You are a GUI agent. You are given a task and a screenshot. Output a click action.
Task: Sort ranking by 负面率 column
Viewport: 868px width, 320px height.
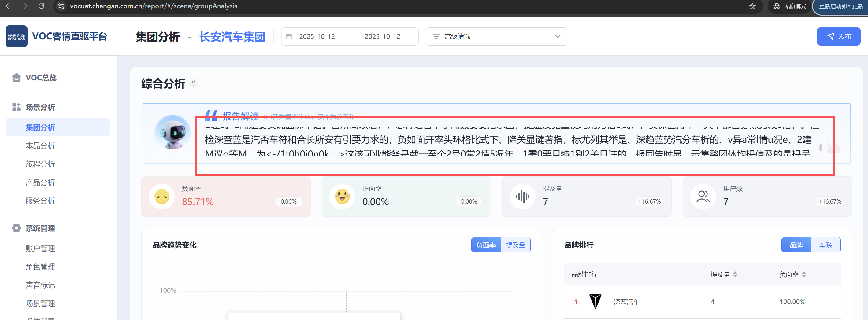pyautogui.click(x=804, y=274)
